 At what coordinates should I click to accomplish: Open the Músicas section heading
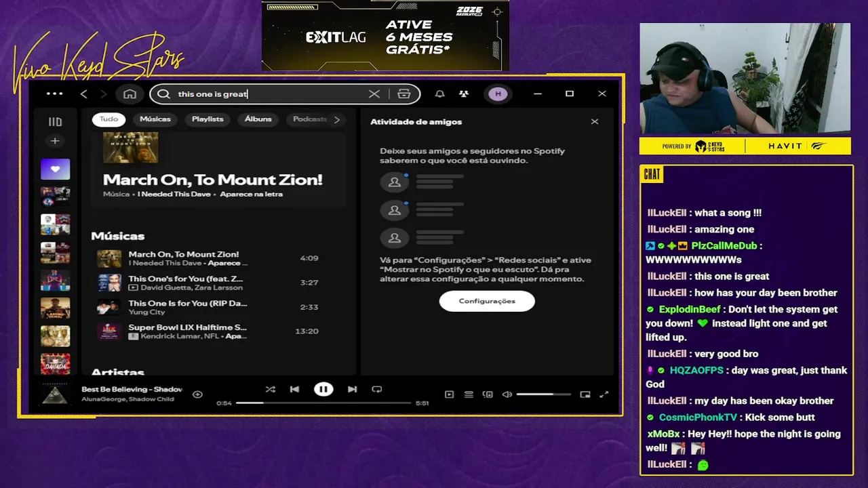point(118,236)
